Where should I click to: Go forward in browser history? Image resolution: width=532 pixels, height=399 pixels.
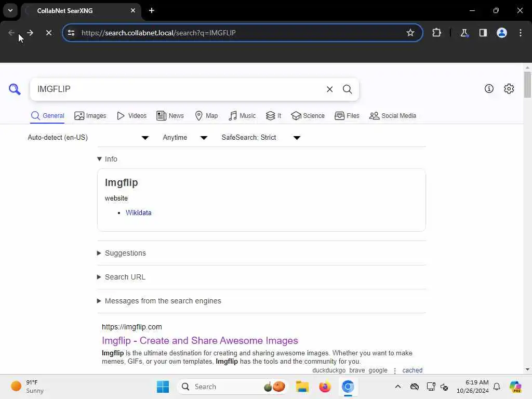coord(30,33)
